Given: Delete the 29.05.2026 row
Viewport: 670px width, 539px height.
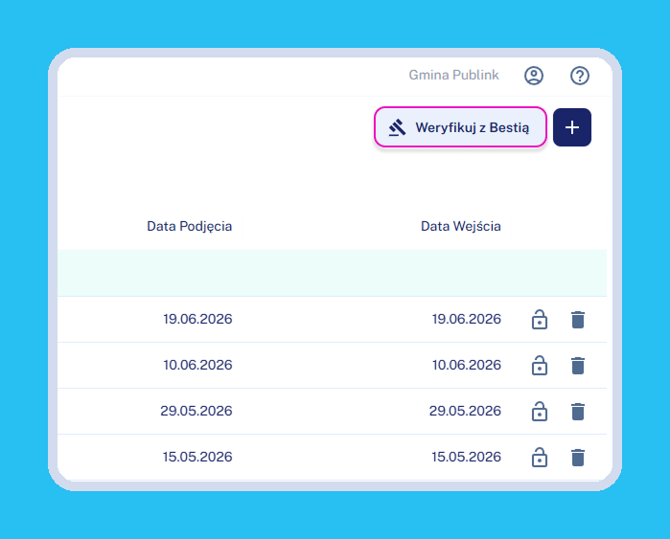Looking at the screenshot, I should tap(578, 412).
